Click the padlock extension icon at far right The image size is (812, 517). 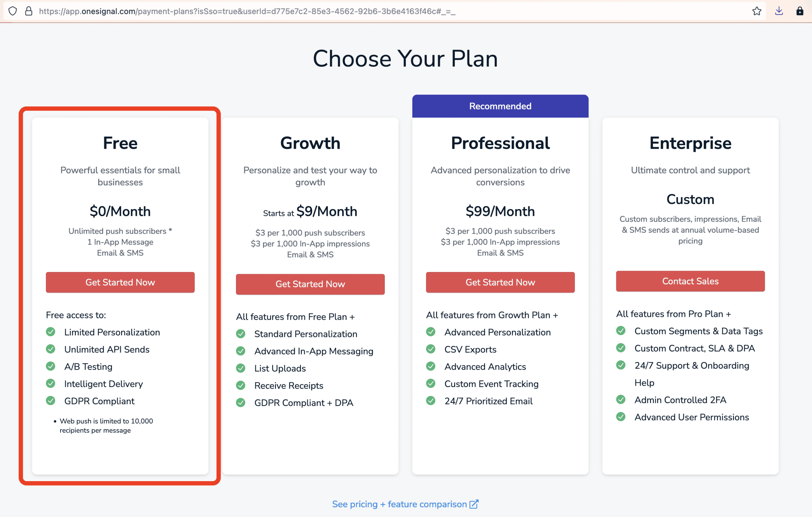click(x=800, y=11)
